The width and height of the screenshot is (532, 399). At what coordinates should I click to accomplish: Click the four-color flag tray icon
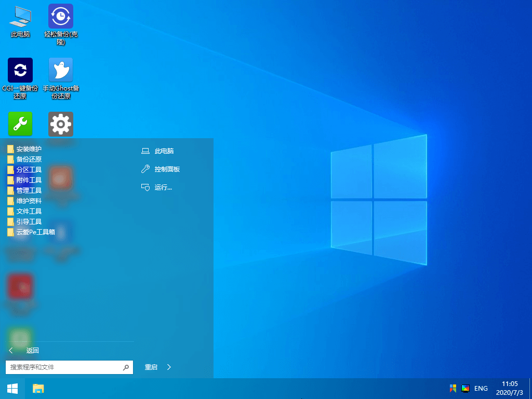(x=453, y=388)
